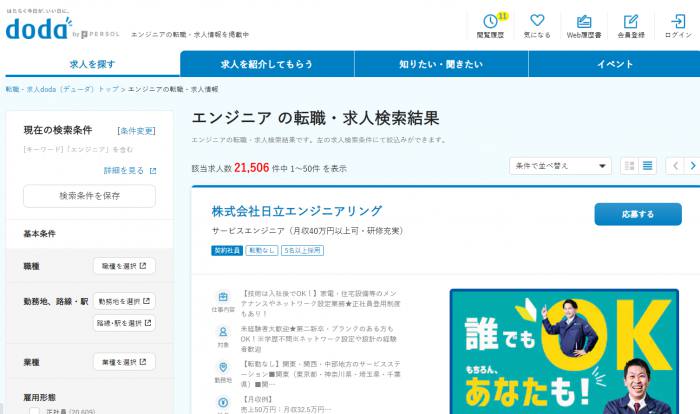This screenshot has height=414, width=700.
Task: Tick the 正社員 employment type checkbox
Action: [x=34, y=411]
